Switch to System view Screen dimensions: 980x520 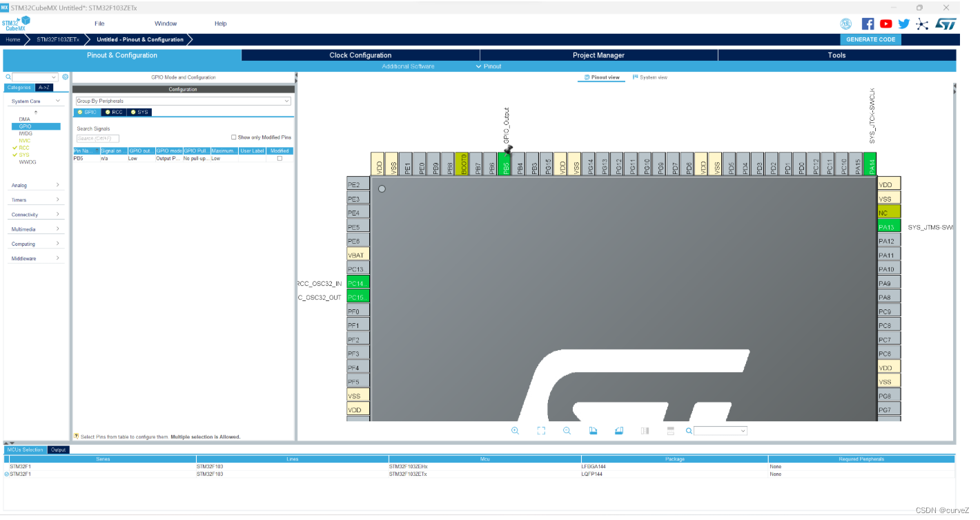pos(650,77)
